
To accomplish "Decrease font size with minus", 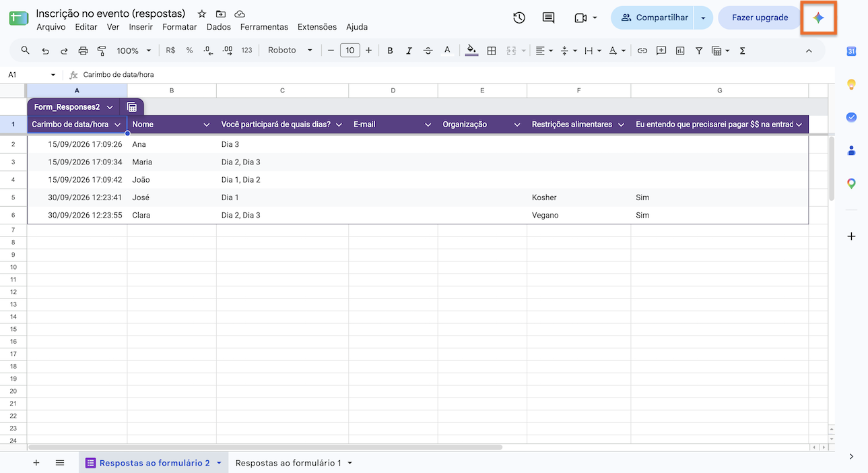I will click(331, 51).
